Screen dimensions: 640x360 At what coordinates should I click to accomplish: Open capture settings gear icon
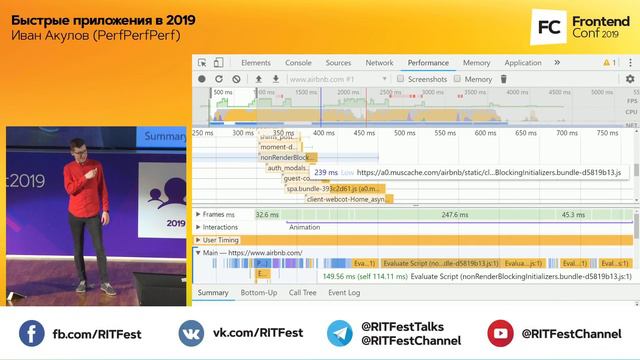pyautogui.click(x=630, y=79)
